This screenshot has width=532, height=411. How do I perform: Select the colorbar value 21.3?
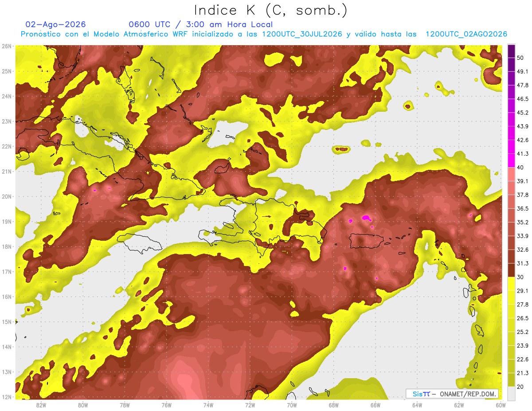[x=523, y=373]
